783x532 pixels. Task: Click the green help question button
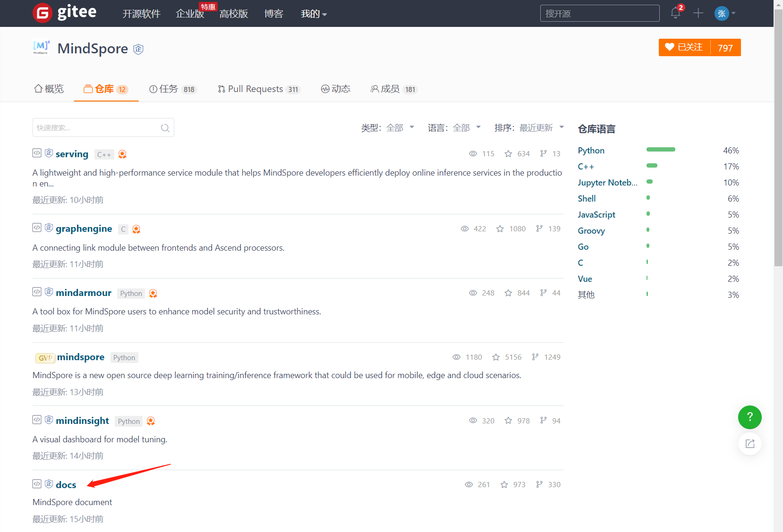pyautogui.click(x=750, y=417)
